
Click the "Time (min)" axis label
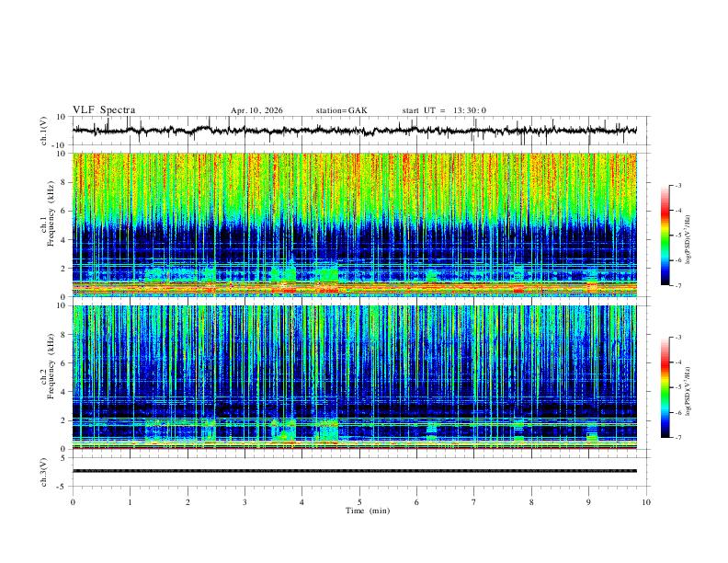tap(368, 511)
